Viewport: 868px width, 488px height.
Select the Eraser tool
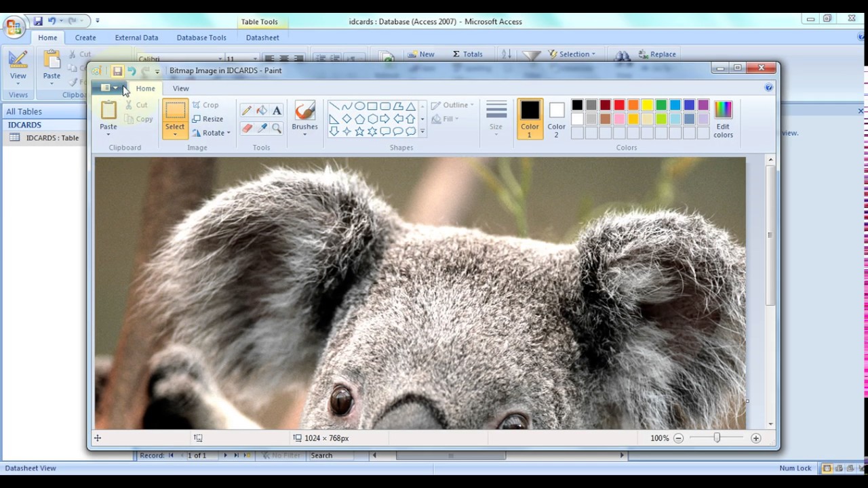coord(247,127)
